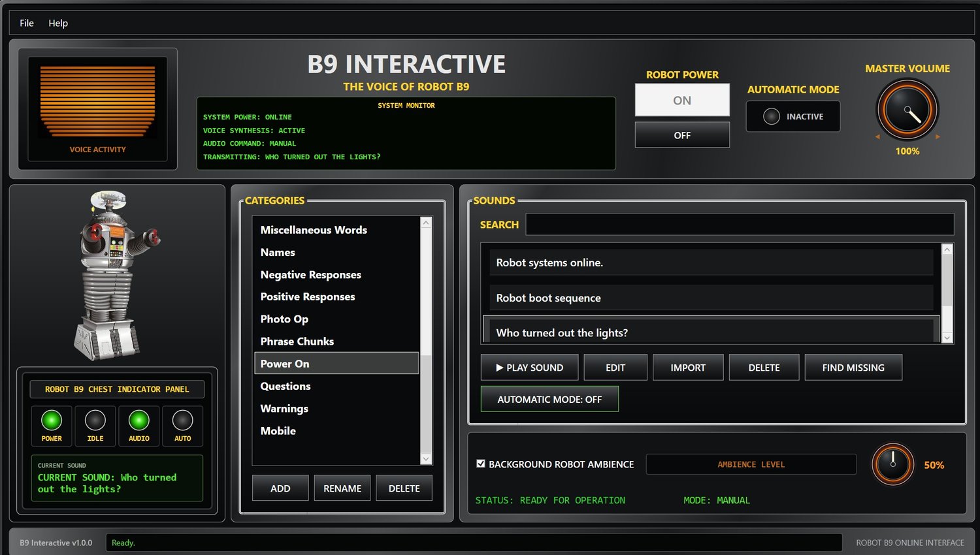Viewport: 980px width, 555px height.
Task: Click the 'STATUS: READY FOR OPERATION' text
Action: pyautogui.click(x=550, y=500)
